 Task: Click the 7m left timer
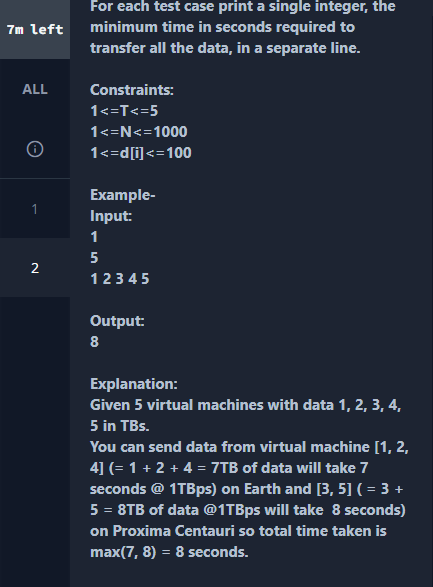coord(35,30)
